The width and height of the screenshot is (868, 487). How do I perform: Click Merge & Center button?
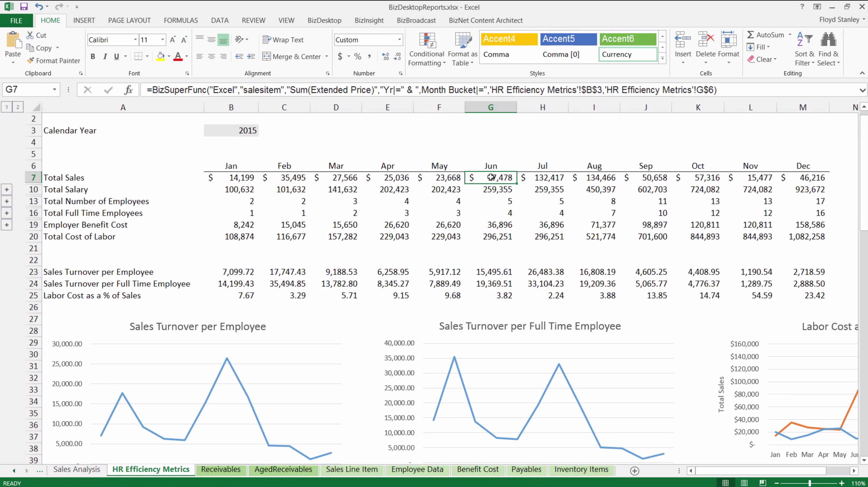(x=292, y=56)
